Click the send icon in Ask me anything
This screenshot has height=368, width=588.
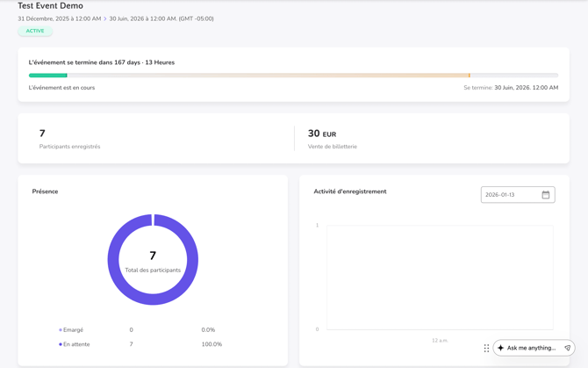pyautogui.click(x=567, y=348)
